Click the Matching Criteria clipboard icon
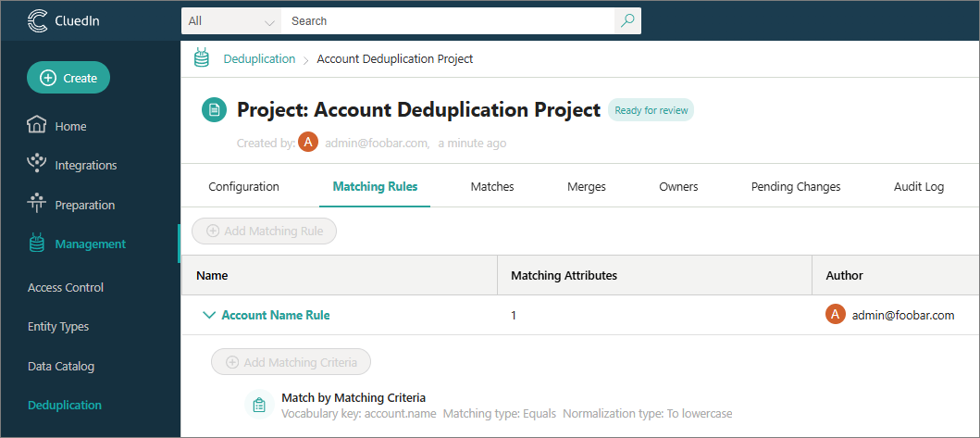980x438 pixels. (x=259, y=405)
